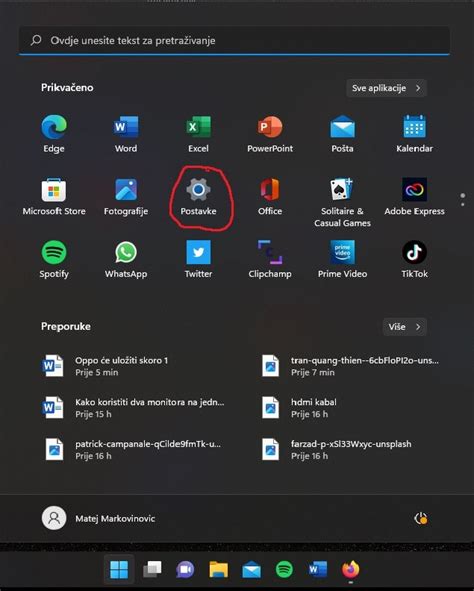Launch Microsoft Edge from pinned apps
Viewport: 474px width, 591px height.
[x=54, y=134]
